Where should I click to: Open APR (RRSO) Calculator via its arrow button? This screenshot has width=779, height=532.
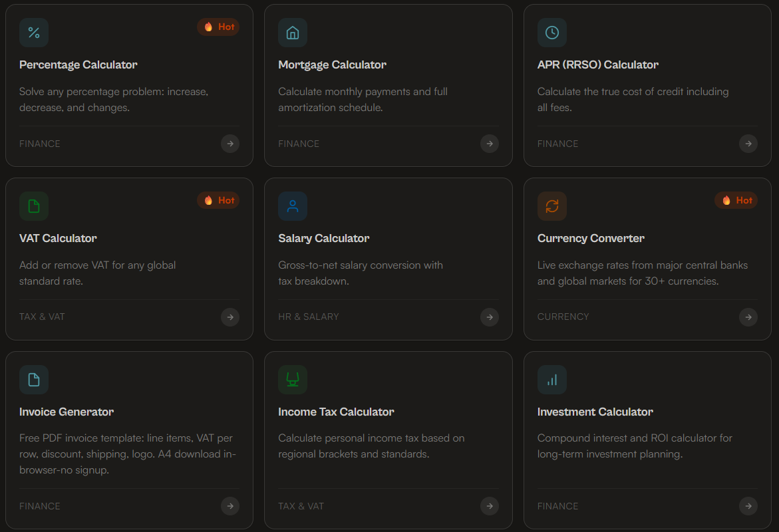[748, 144]
